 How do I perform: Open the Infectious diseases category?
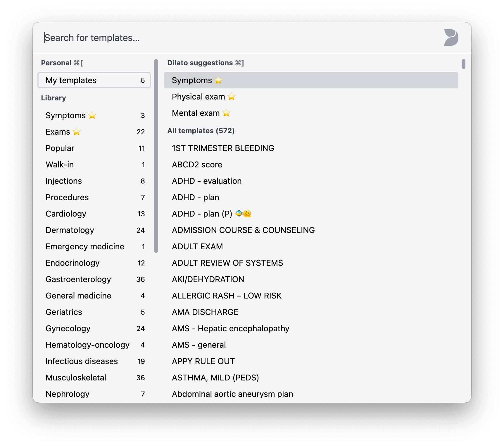pyautogui.click(x=82, y=361)
